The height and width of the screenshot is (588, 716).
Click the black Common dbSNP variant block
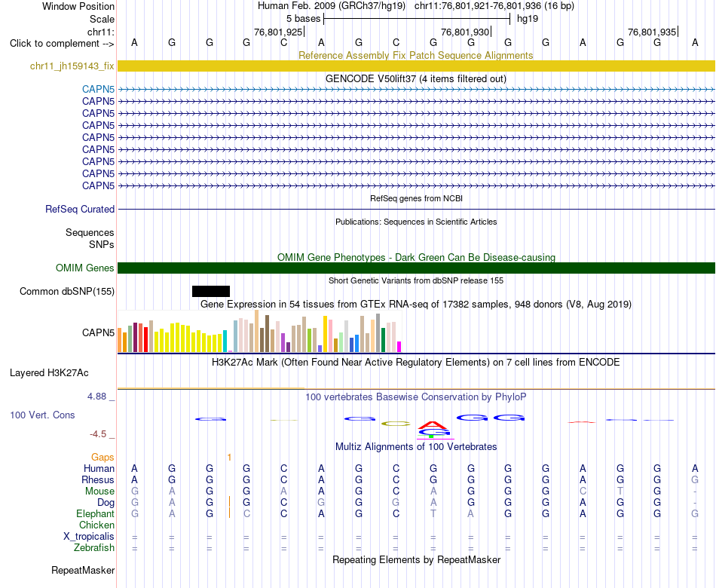(x=211, y=292)
